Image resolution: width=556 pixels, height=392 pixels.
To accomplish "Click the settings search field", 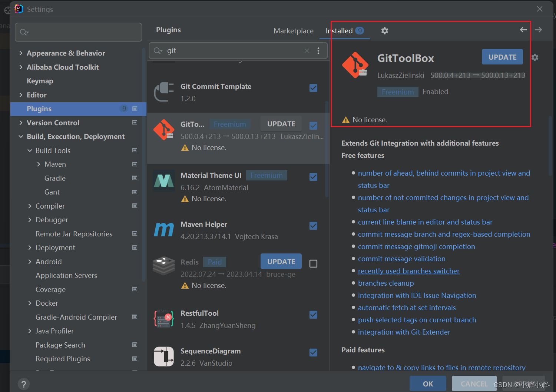I will point(78,32).
